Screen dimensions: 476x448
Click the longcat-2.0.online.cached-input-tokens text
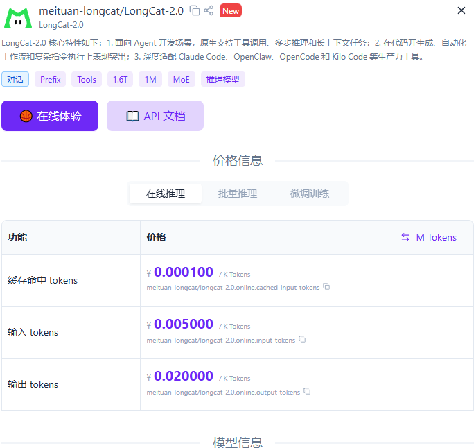point(233,288)
